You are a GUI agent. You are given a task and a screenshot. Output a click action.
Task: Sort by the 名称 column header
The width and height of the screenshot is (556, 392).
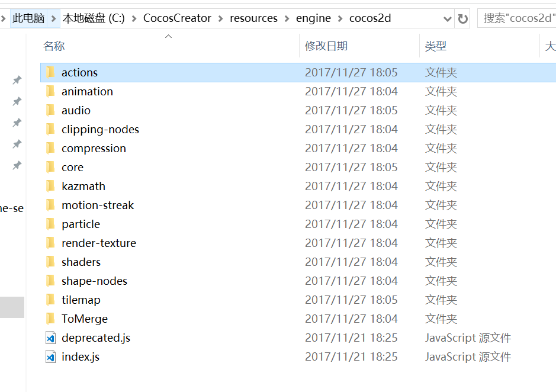click(54, 46)
